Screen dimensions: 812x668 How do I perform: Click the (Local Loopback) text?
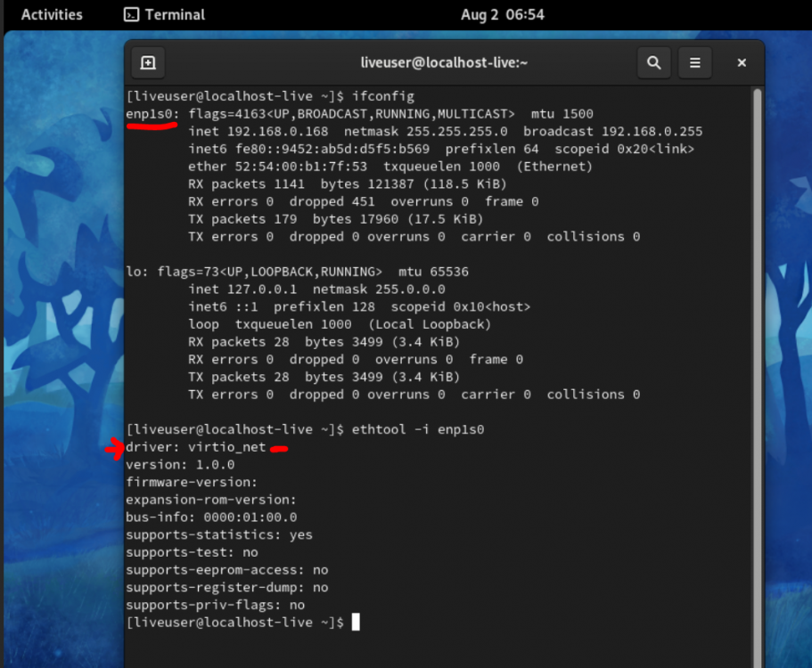[430, 324]
